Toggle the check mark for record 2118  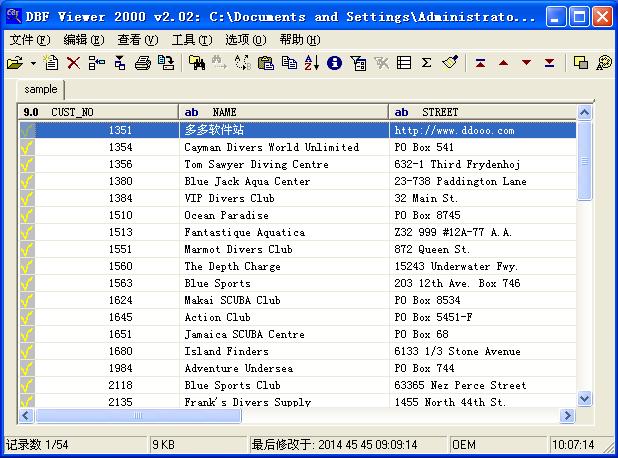27,385
